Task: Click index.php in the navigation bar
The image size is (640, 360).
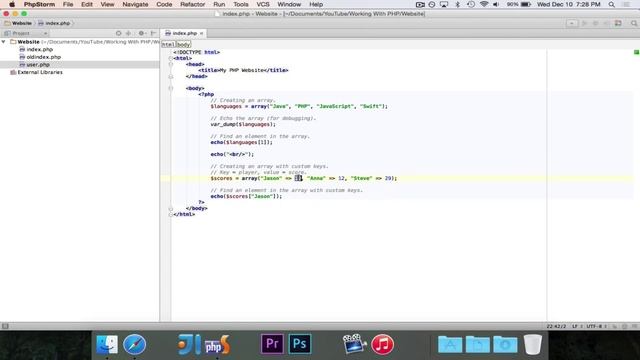Action: [x=54, y=23]
